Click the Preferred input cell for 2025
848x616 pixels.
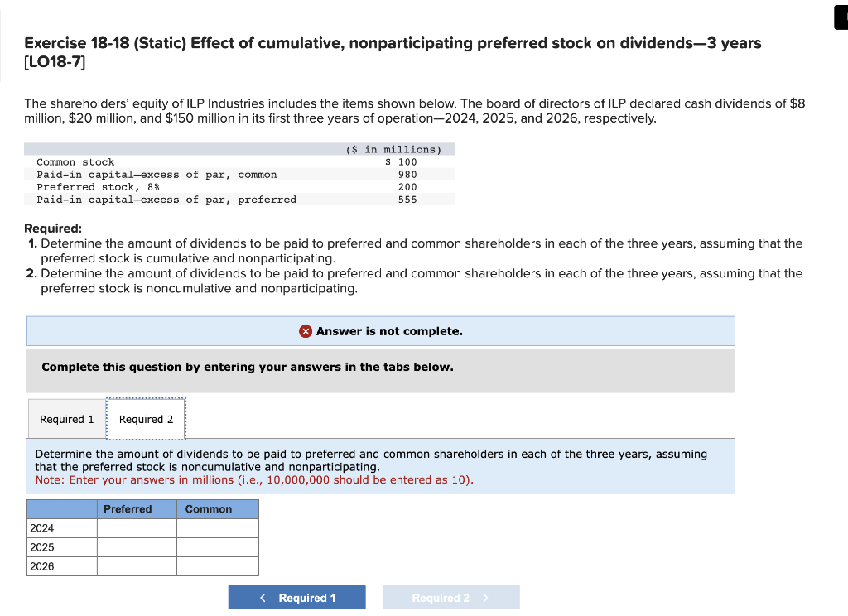137,547
